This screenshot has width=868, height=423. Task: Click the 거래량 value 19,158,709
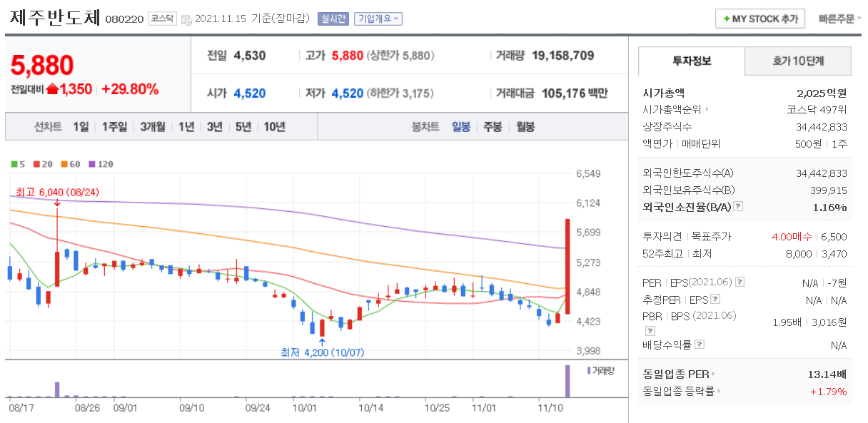(x=563, y=56)
